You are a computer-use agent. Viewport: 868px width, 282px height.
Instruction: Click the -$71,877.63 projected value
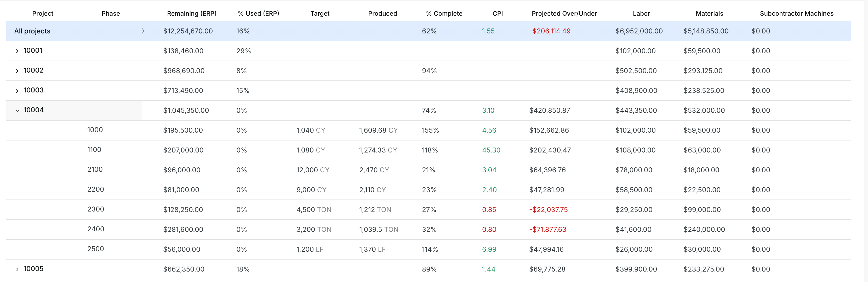coord(547,230)
